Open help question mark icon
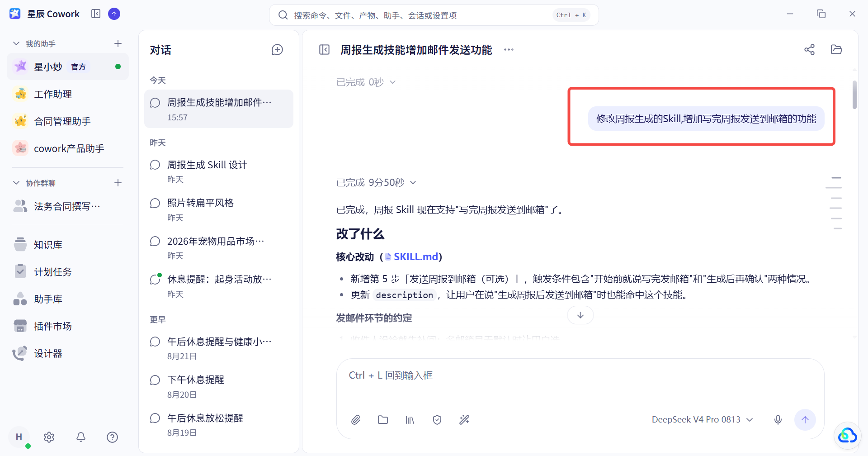Screen dimensions: 868x456 112,437
